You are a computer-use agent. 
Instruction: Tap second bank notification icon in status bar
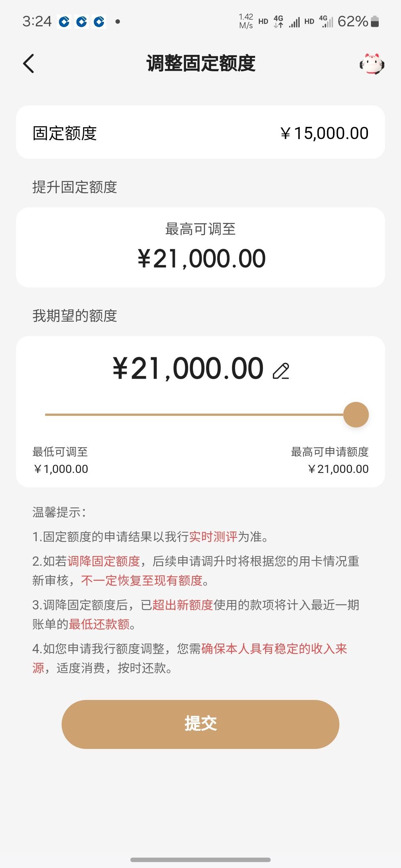click(82, 22)
